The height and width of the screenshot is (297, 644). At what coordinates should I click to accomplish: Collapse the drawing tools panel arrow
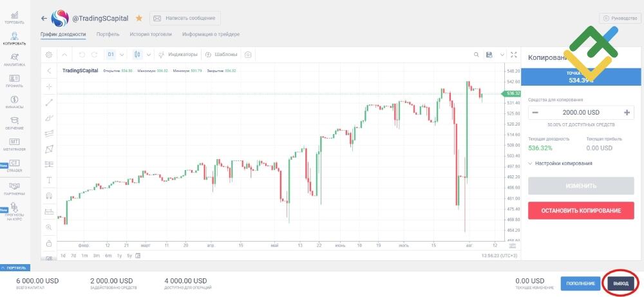(49, 71)
